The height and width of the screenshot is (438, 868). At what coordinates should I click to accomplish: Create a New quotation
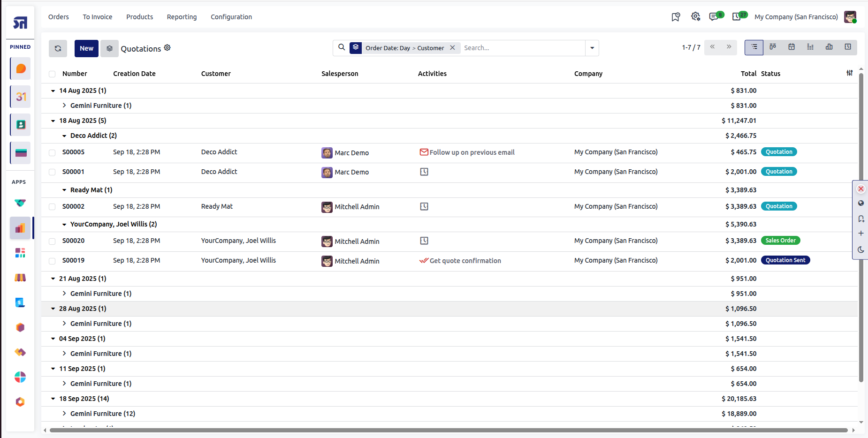[86, 48]
